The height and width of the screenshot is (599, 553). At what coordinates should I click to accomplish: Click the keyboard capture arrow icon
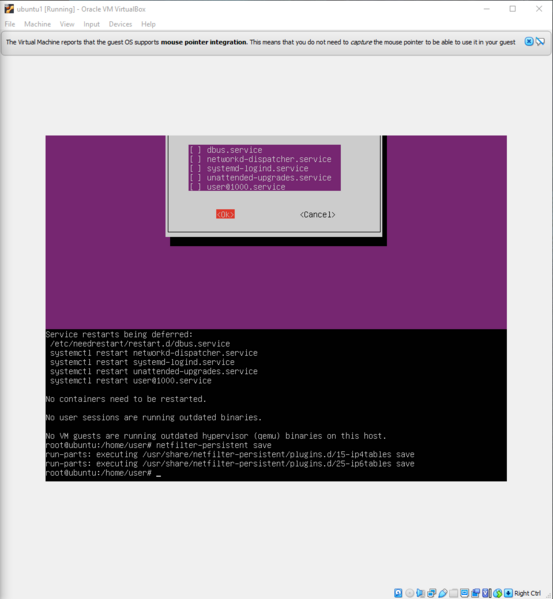coord(508,593)
